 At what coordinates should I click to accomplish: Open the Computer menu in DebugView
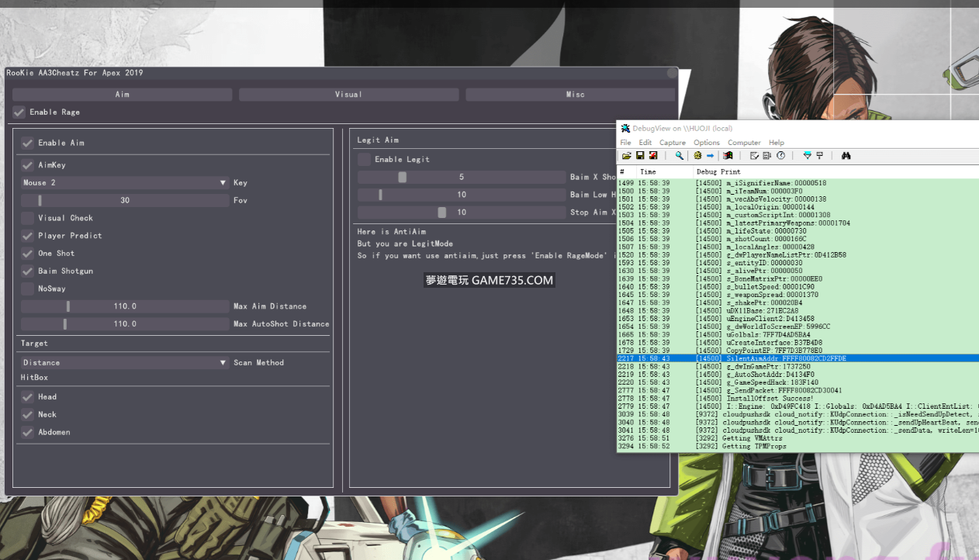tap(743, 143)
